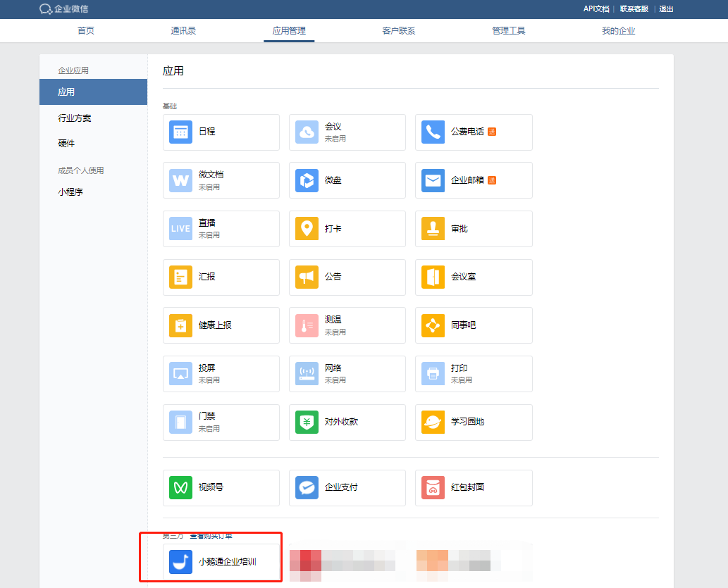Image resolution: width=728 pixels, height=588 pixels.
Task: Open the 学习园地 planet icon
Action: [433, 422]
